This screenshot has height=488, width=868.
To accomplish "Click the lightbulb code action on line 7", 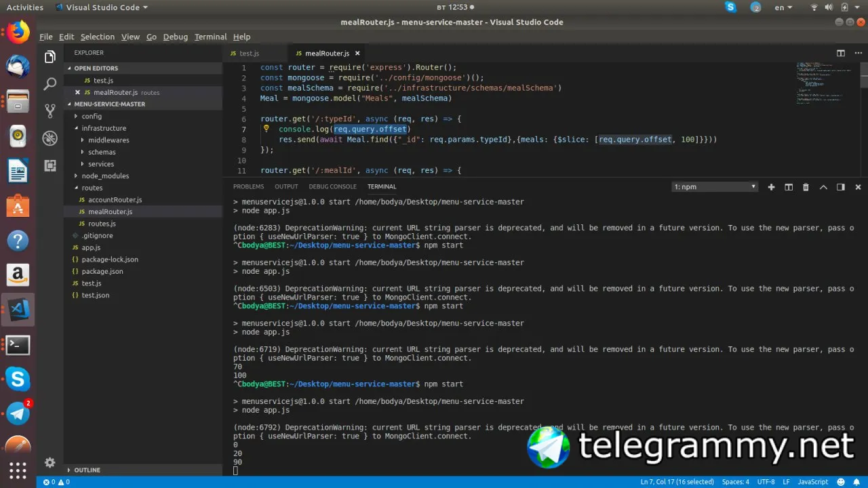I will (x=267, y=129).
